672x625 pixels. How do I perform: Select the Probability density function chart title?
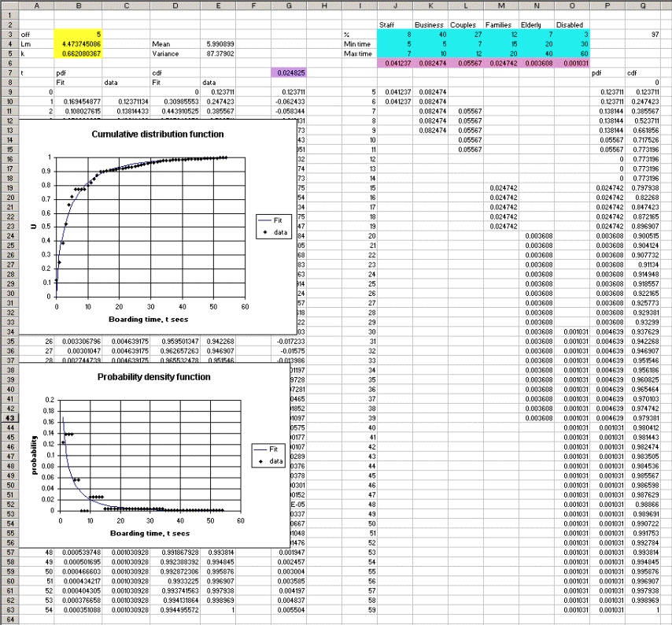pos(154,377)
